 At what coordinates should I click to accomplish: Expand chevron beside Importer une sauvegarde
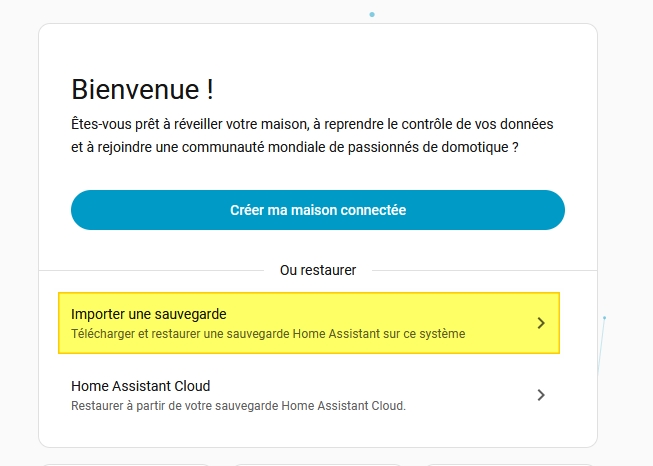(x=540, y=323)
